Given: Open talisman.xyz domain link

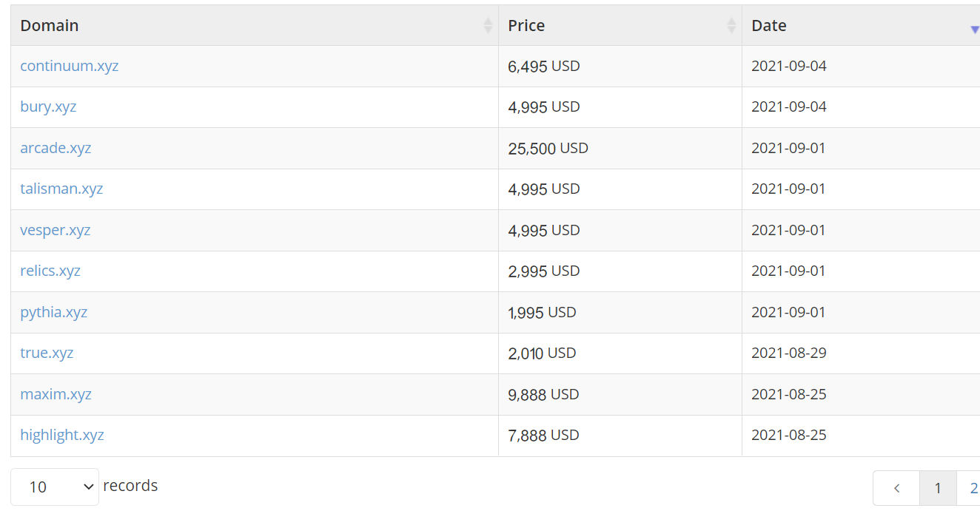Looking at the screenshot, I should [61, 189].
